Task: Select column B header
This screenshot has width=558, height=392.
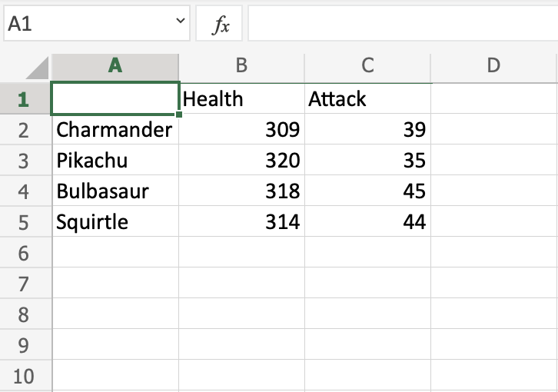Action: 241,66
